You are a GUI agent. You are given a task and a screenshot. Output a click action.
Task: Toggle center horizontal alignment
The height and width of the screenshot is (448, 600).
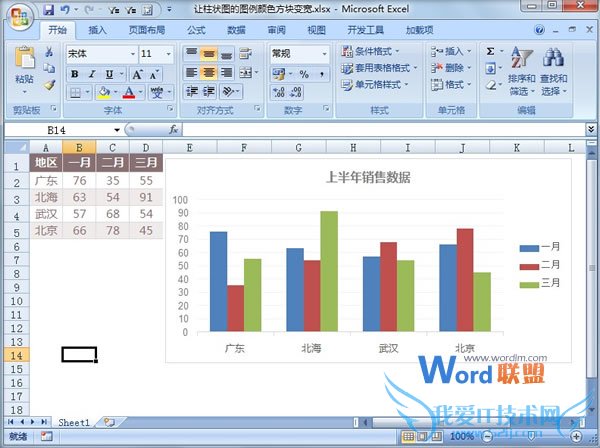pos(209,72)
